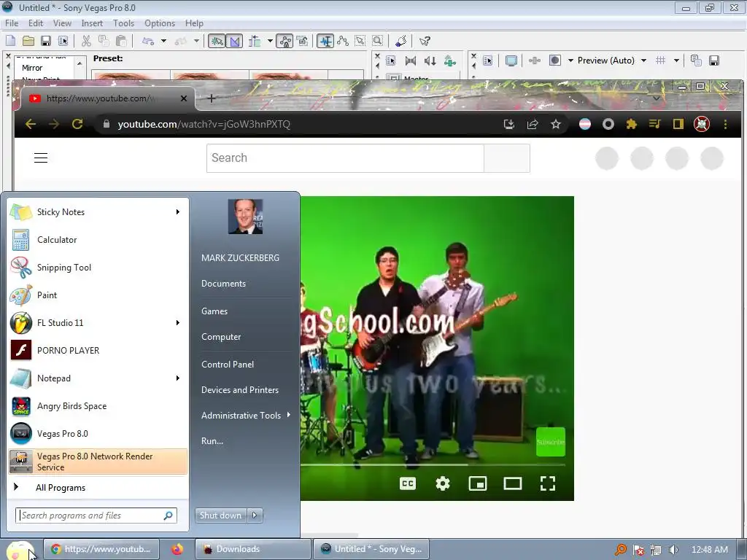Toggle Auto Ripple in Vegas toolbar

click(x=255, y=41)
